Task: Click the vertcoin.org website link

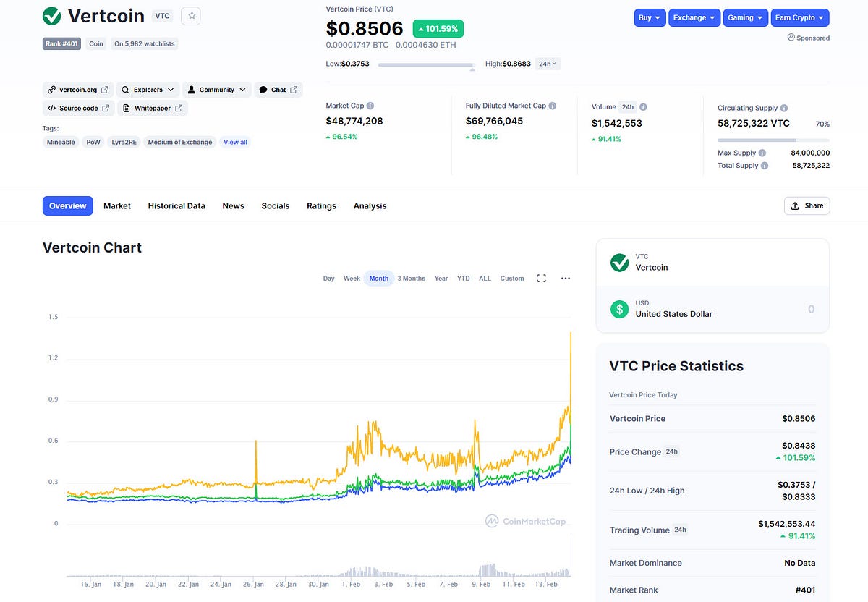Action: click(x=77, y=89)
